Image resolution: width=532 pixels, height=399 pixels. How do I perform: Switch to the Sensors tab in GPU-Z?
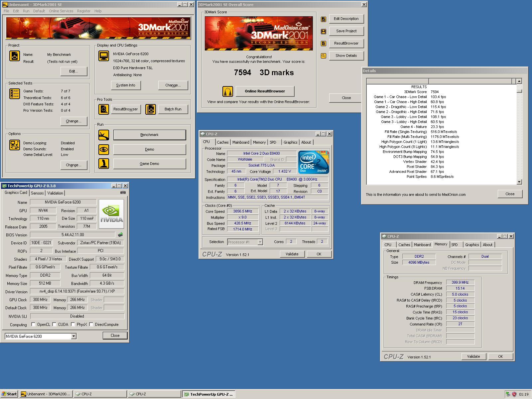pos(37,193)
